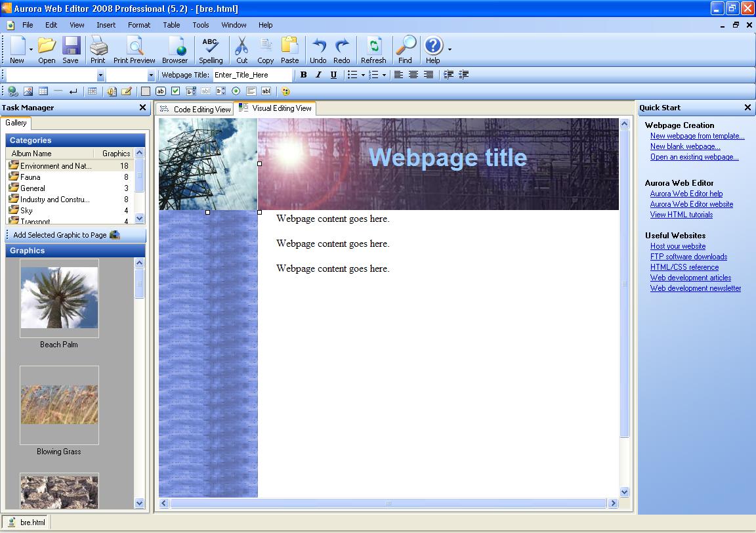Click the editor horizontal scrollbar
Viewport: 756px width, 533px height.
click(388, 503)
